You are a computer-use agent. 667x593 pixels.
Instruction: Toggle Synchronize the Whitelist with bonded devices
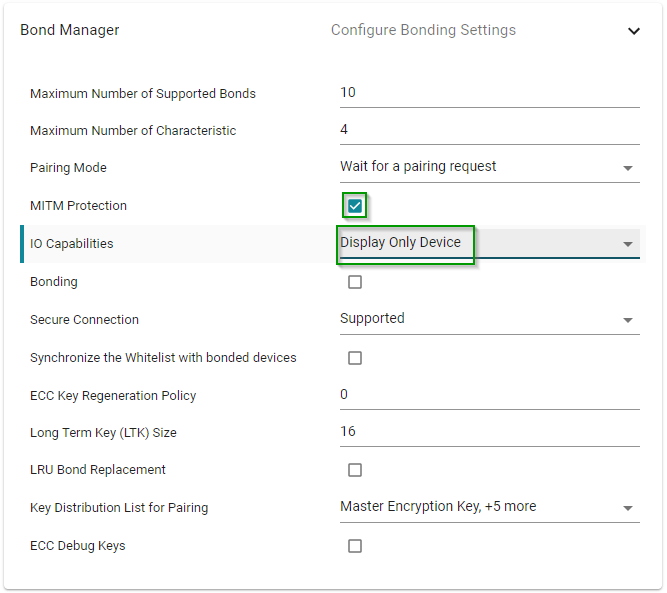pyautogui.click(x=355, y=358)
